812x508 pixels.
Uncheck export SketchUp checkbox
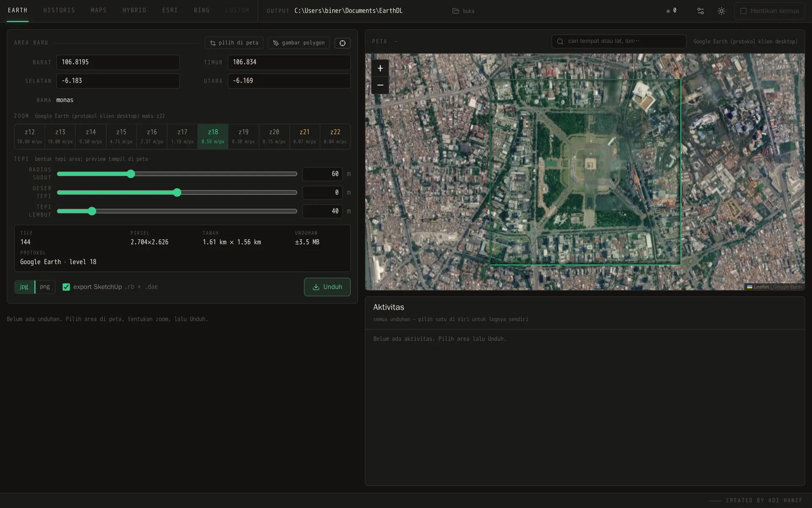click(66, 287)
